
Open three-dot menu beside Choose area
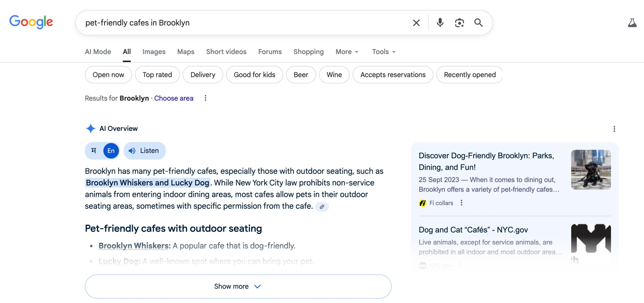(206, 98)
